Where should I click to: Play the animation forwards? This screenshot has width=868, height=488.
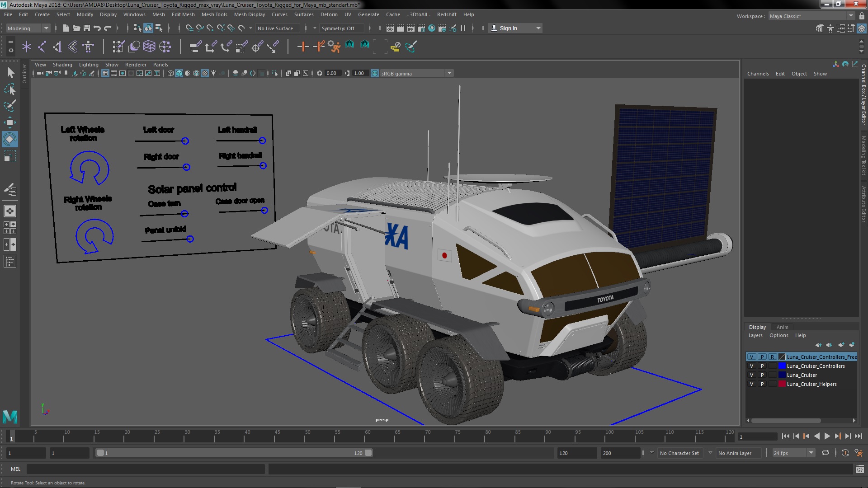827,436
